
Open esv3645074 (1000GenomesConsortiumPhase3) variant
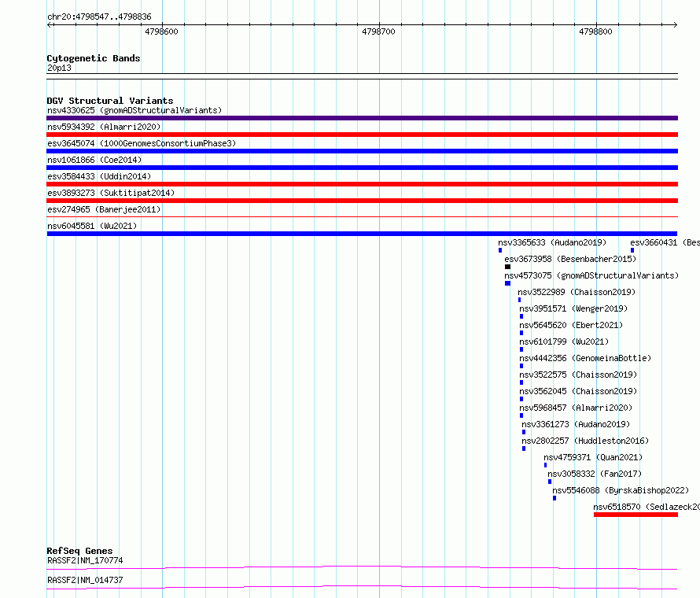362,151
